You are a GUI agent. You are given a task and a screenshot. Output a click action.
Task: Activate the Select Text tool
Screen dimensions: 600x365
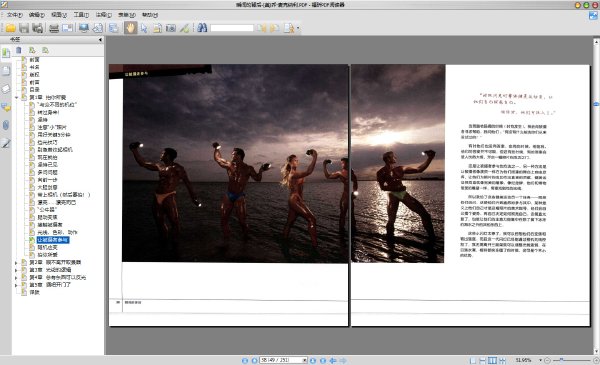[x=157, y=28]
